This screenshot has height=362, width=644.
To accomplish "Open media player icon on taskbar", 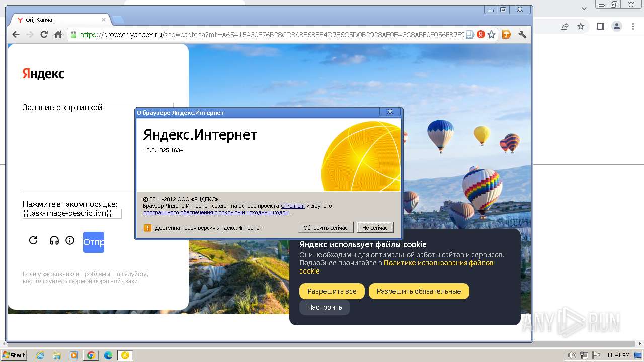I will pos(74,355).
